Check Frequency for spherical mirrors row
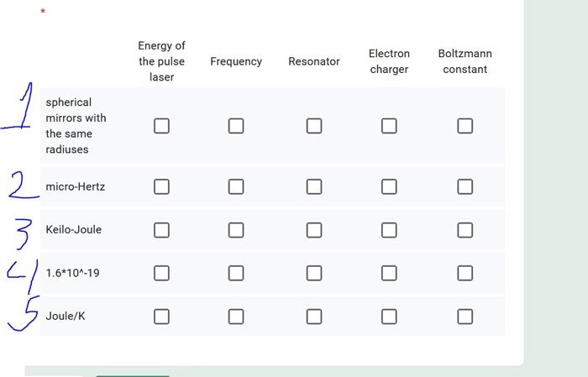The width and height of the screenshot is (588, 377). pos(236,126)
